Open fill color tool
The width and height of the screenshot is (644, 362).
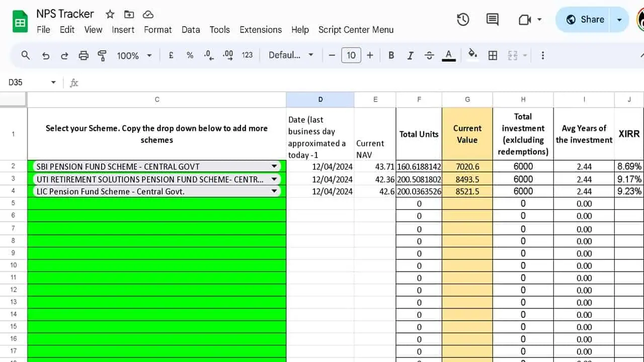472,55
